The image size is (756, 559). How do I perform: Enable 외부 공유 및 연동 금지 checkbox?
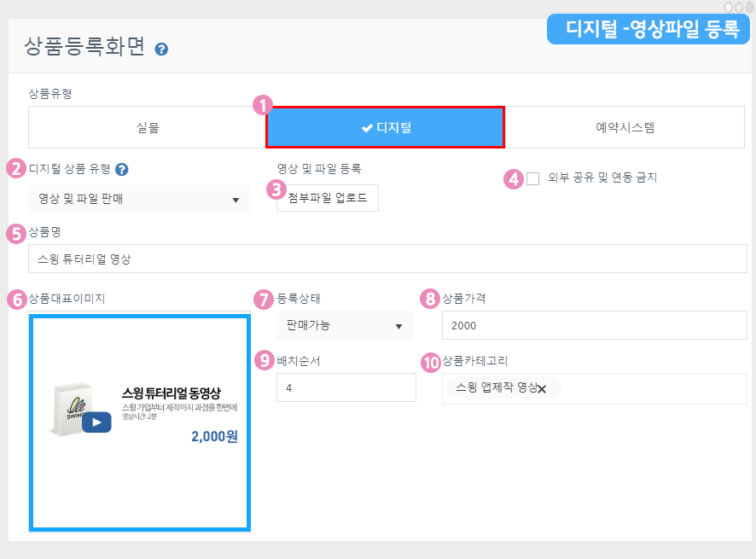[x=533, y=178]
